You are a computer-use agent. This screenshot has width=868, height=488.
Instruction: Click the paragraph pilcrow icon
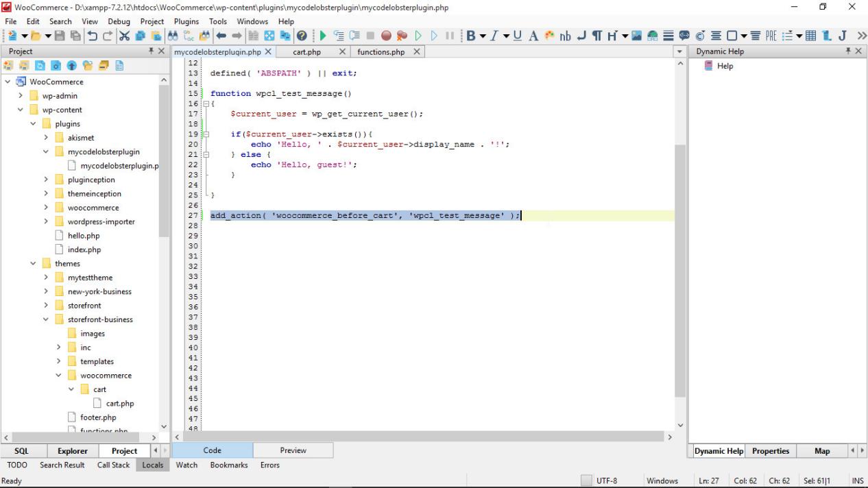596,36
